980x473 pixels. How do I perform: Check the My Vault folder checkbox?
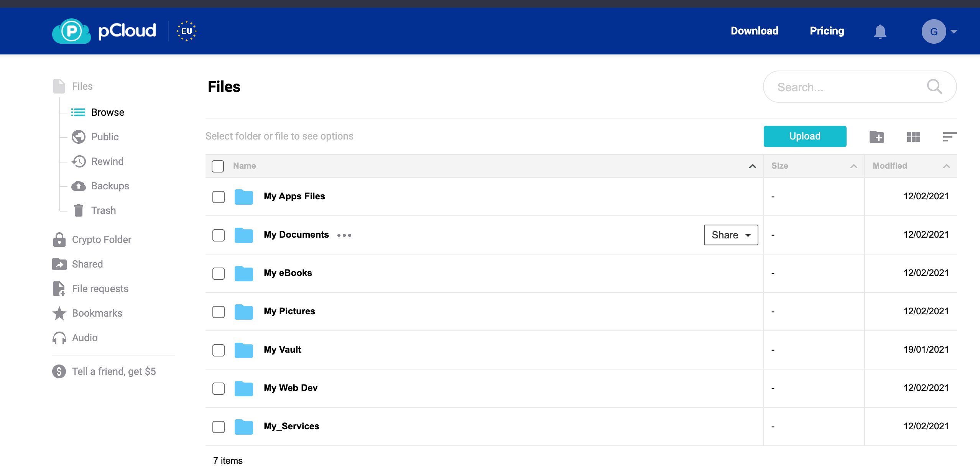tap(218, 350)
